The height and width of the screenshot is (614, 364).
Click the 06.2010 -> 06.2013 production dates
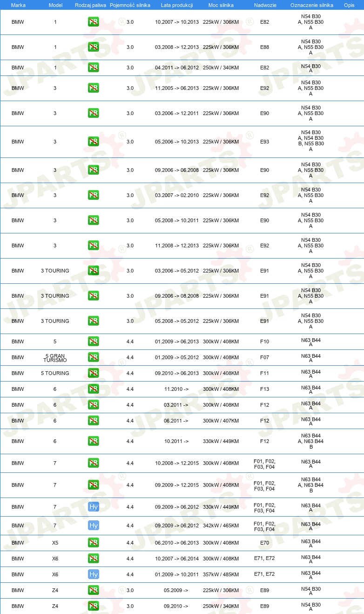176,543
